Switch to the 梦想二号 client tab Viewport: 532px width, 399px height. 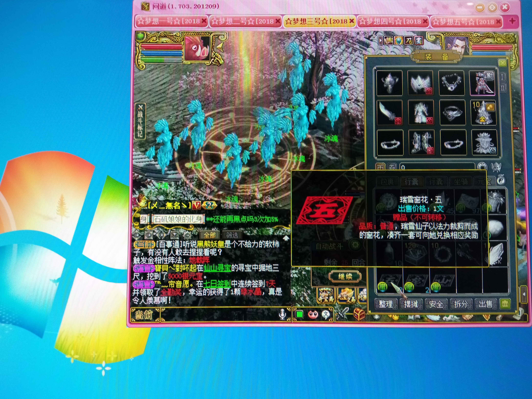[246, 21]
